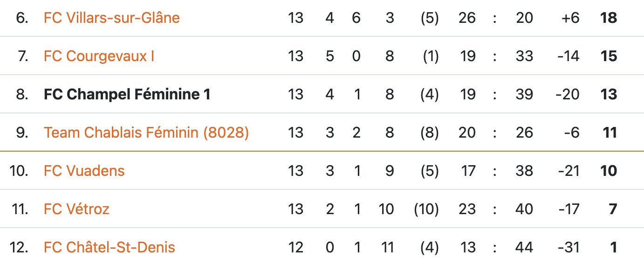Click rank number 10 beside FC Vuadens

coord(19,171)
